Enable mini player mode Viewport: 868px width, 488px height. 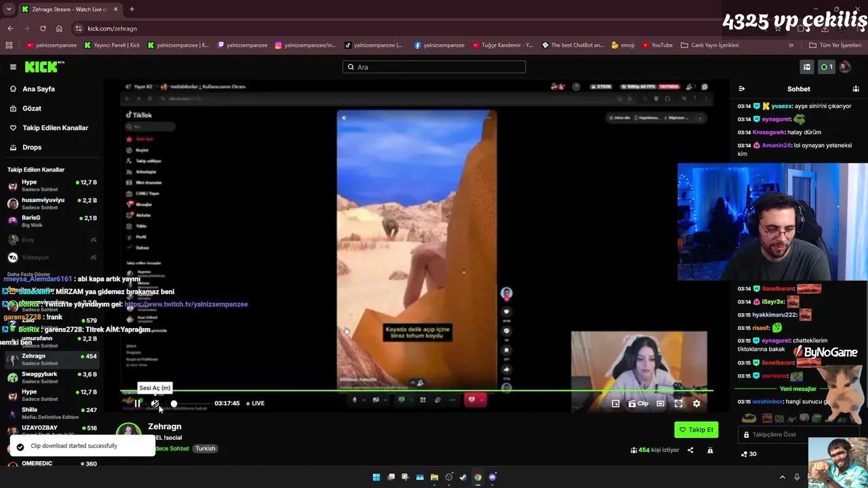[x=616, y=403]
